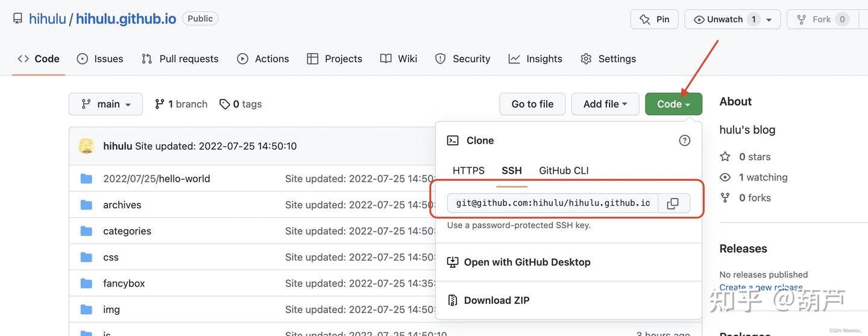Image resolution: width=868 pixels, height=336 pixels.
Task: Open the Security tab
Action: click(463, 59)
